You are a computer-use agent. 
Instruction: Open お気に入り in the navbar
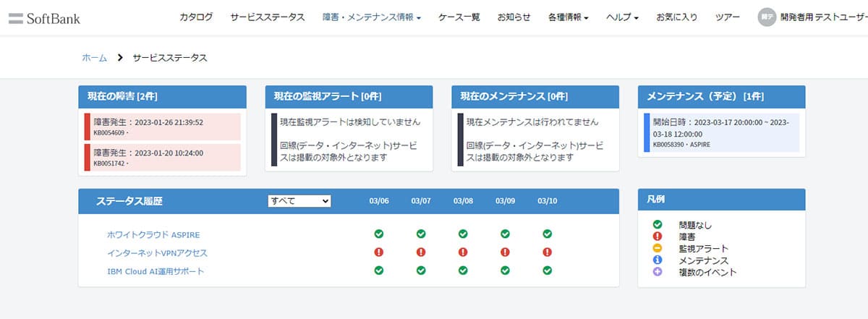point(676,17)
